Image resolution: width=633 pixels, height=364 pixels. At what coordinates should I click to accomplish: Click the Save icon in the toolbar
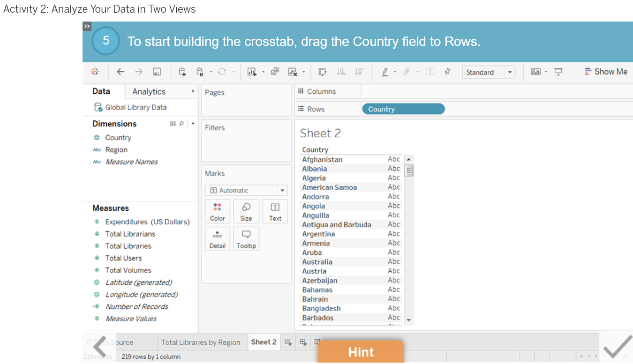click(157, 72)
